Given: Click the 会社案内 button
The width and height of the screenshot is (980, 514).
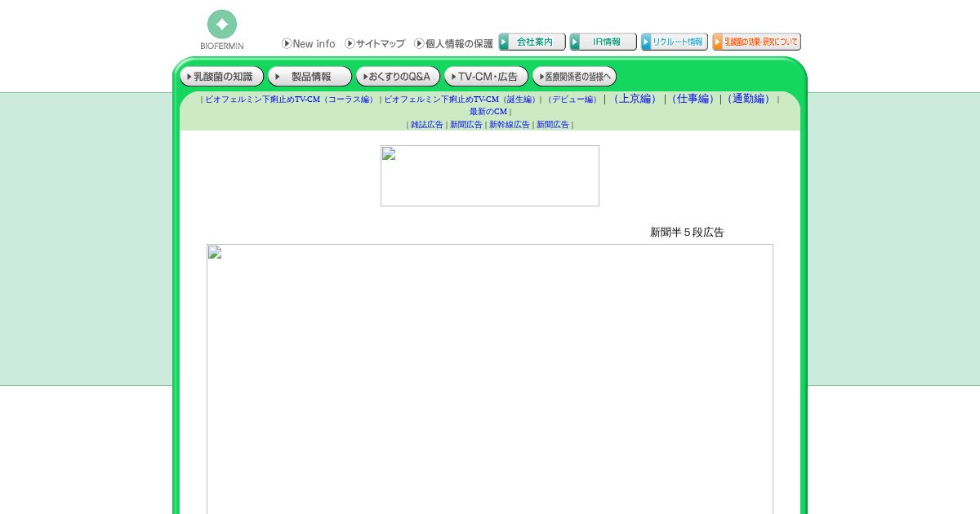Looking at the screenshot, I should [x=532, y=42].
